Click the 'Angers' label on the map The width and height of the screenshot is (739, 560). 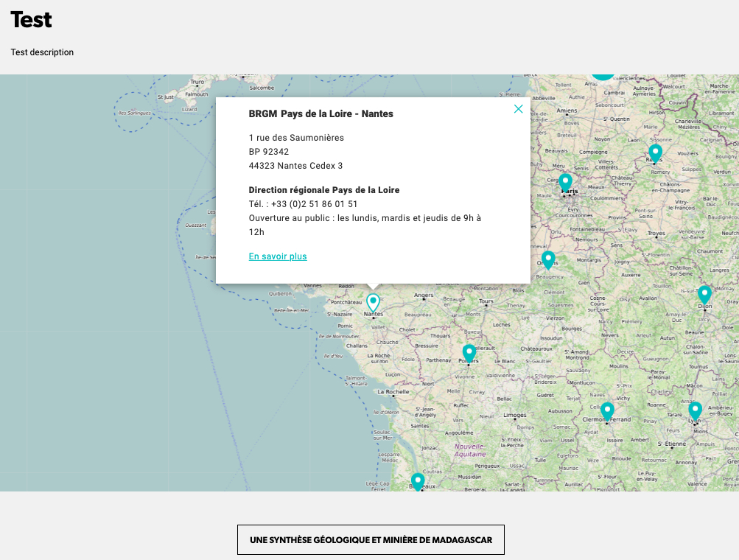[x=424, y=295]
